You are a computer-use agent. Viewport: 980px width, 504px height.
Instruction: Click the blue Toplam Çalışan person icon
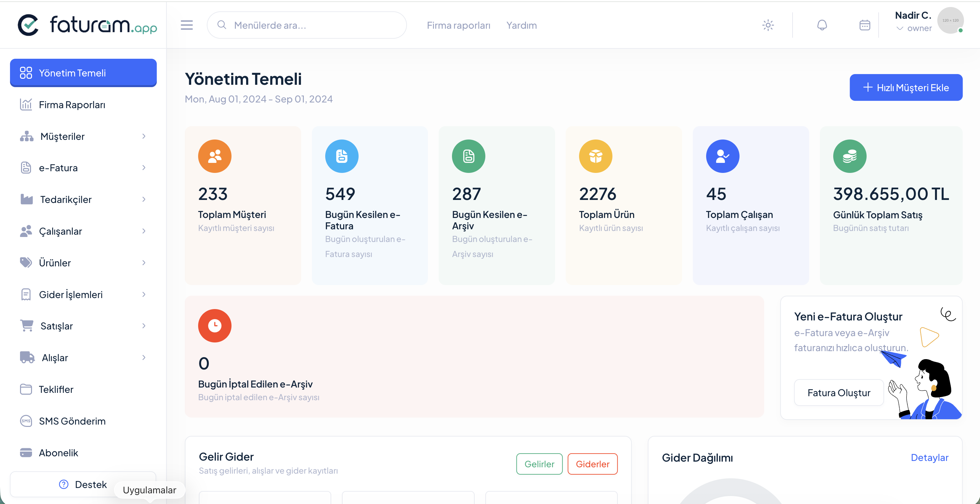722,156
